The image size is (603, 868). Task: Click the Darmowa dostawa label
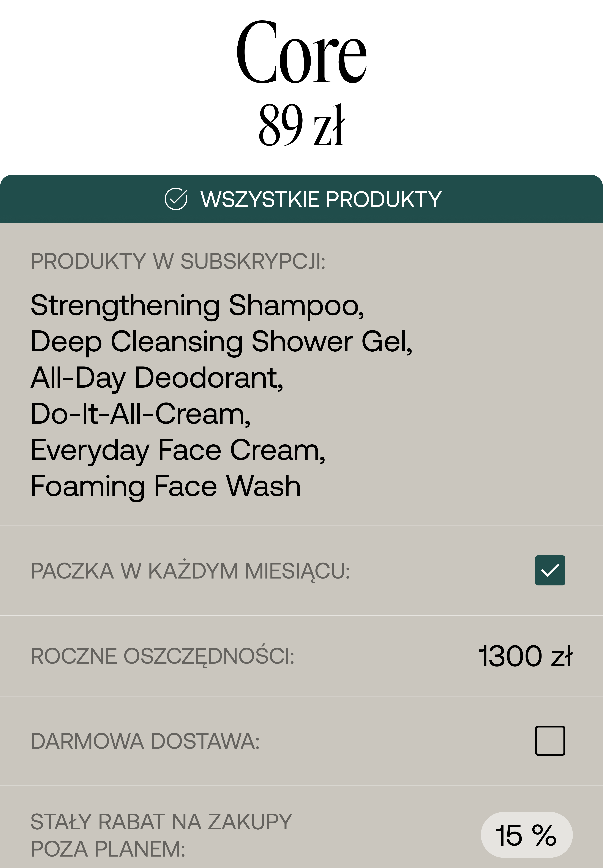point(145,741)
